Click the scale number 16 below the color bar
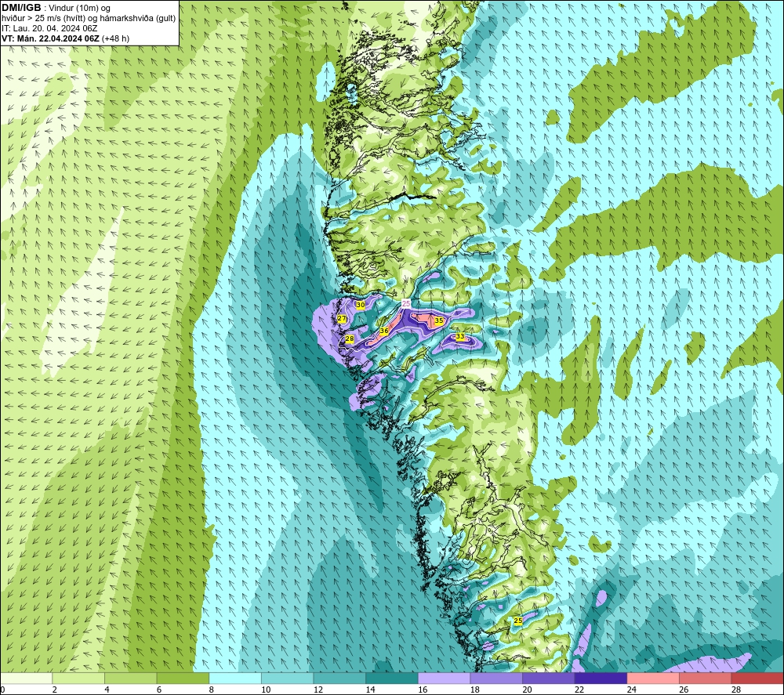 (423, 690)
